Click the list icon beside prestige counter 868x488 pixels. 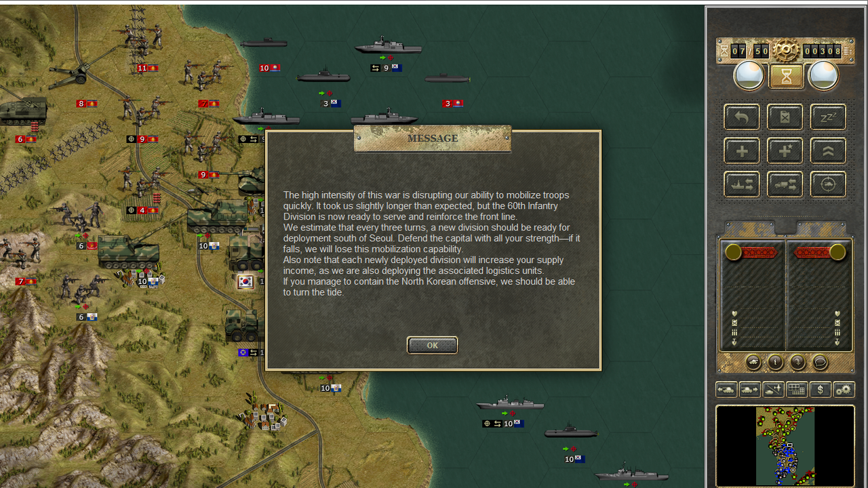tap(848, 52)
